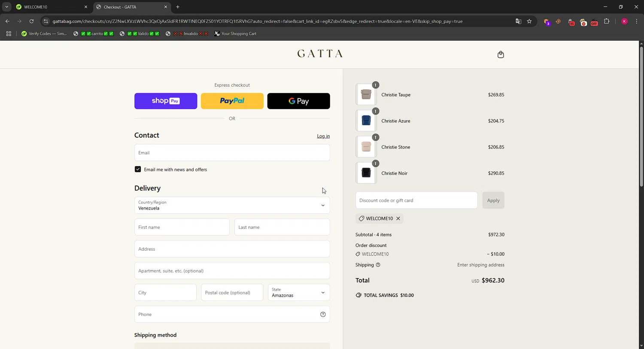644x349 pixels.
Task: Click the browser address bar URL
Action: click(258, 21)
